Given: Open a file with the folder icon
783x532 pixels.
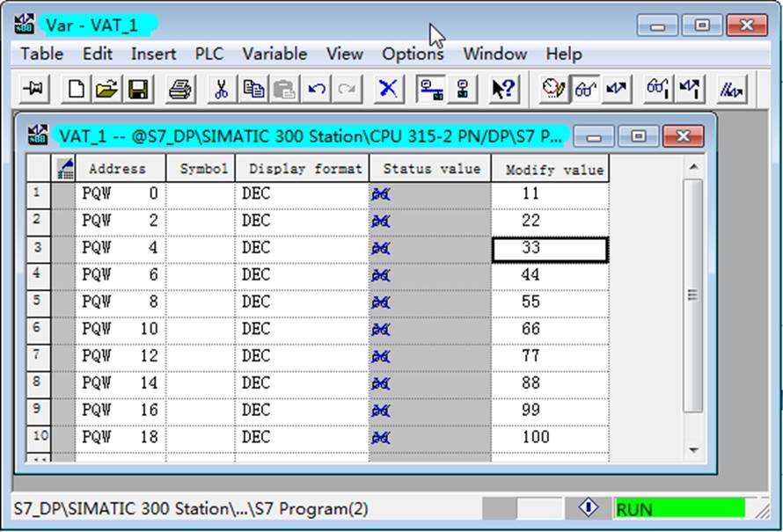Looking at the screenshot, I should click(x=106, y=90).
